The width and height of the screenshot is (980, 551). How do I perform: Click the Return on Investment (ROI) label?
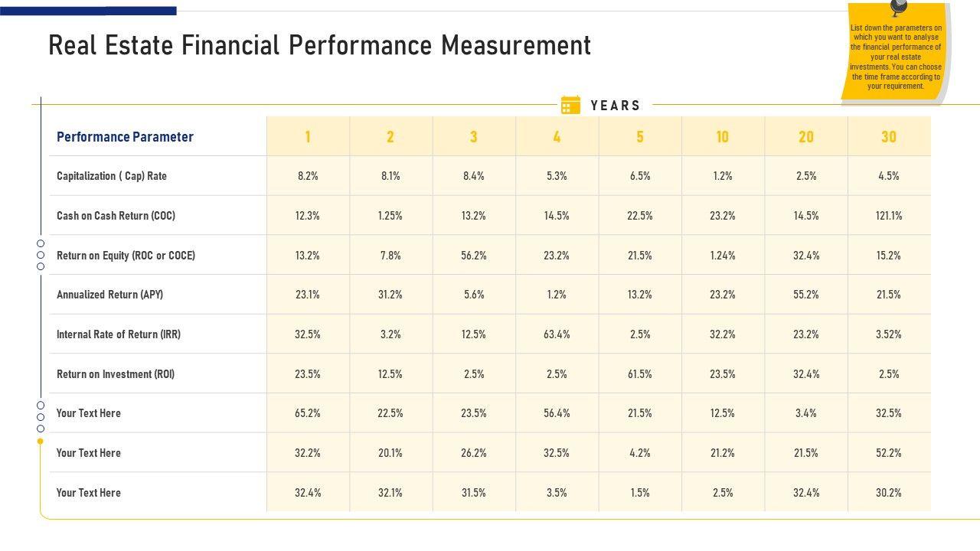pos(116,374)
